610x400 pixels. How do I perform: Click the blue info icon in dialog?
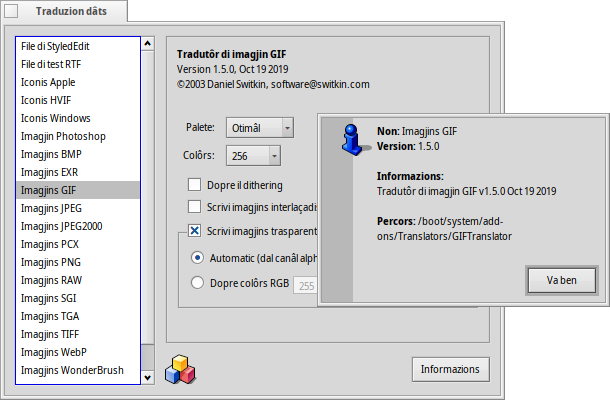pyautogui.click(x=349, y=139)
